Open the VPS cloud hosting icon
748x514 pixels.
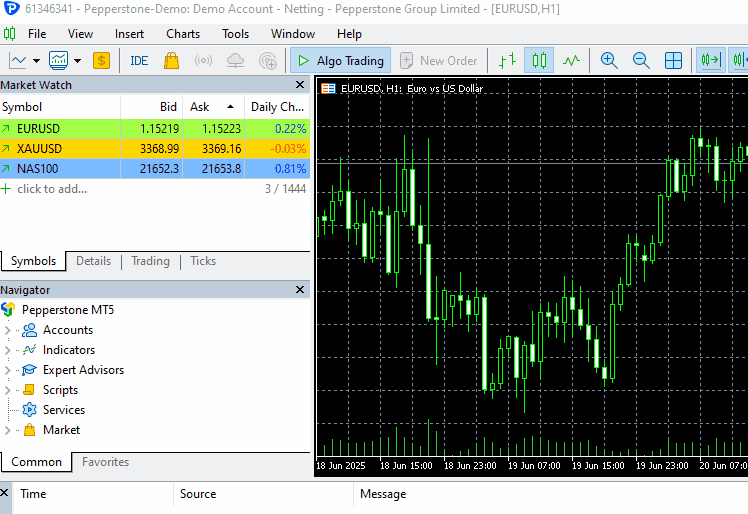[x=235, y=61]
